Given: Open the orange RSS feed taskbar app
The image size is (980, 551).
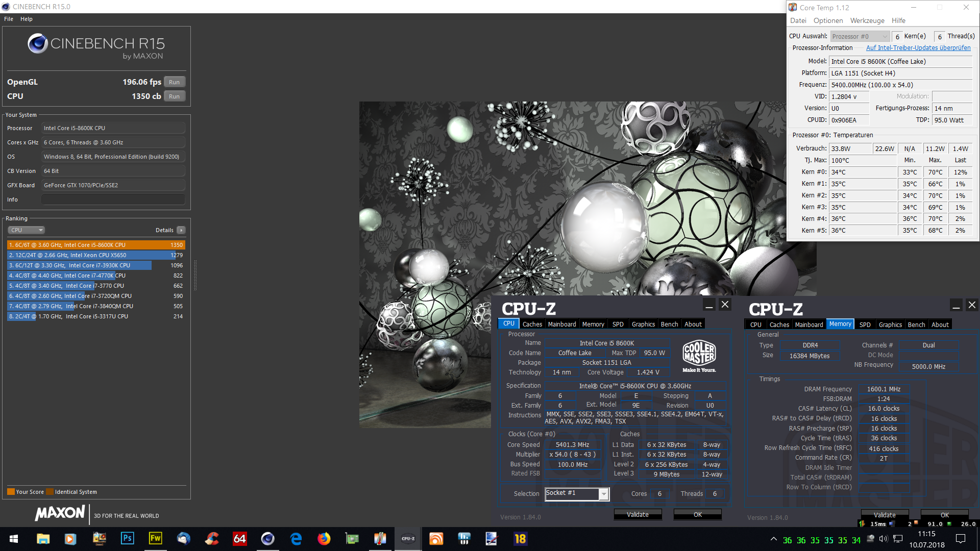Looking at the screenshot, I should (x=436, y=539).
